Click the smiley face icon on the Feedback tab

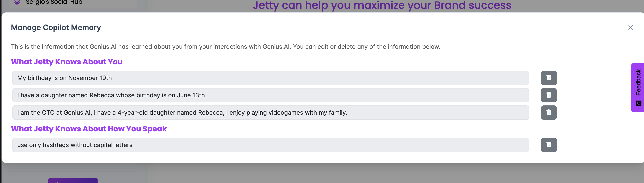[638, 103]
